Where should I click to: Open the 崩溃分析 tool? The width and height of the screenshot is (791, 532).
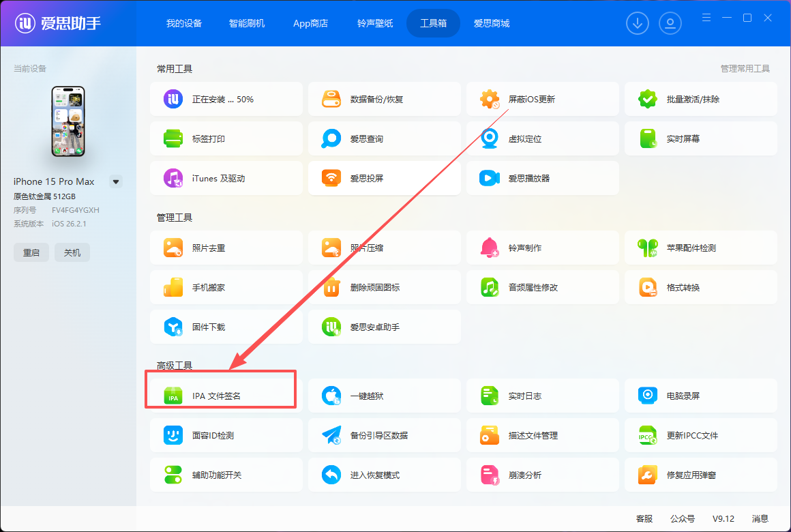(x=542, y=475)
